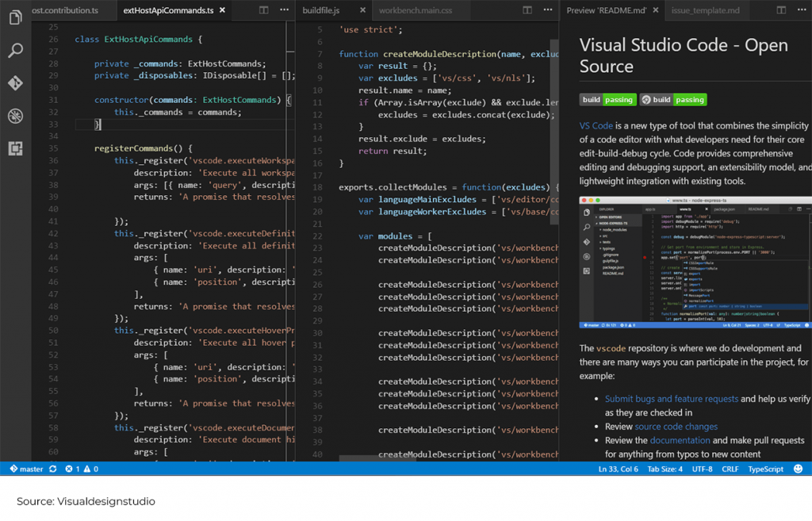Viewport: 812px width, 521px height.
Task: Split the extHostApiCommands.ts editor group
Action: pyautogui.click(x=263, y=10)
